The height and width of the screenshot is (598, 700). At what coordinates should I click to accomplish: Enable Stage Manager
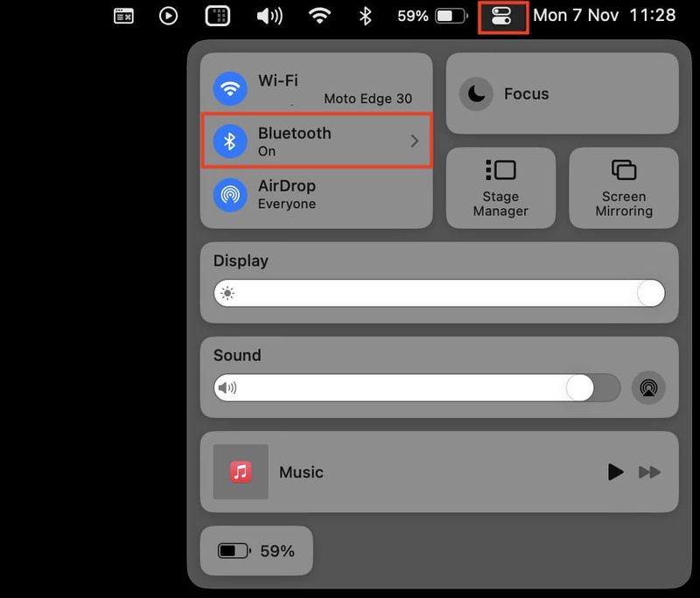[x=500, y=188]
